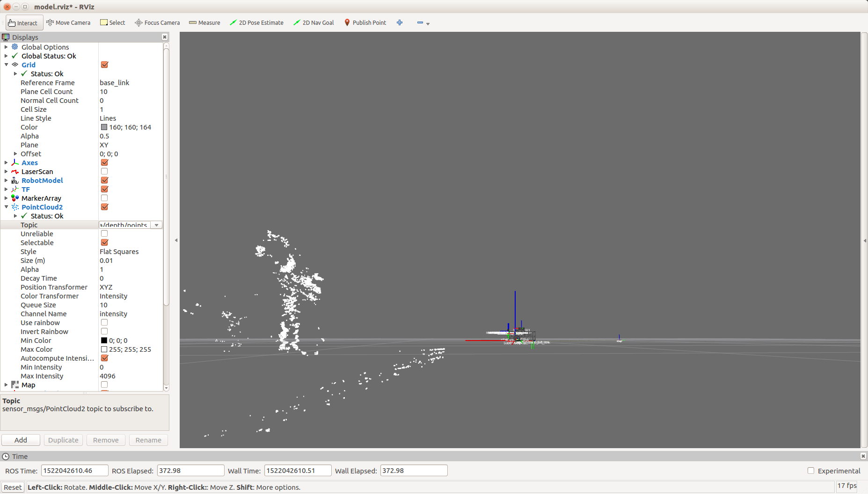Collapse the PointCloud2 display section
Image resolution: width=868 pixels, height=494 pixels.
6,207
